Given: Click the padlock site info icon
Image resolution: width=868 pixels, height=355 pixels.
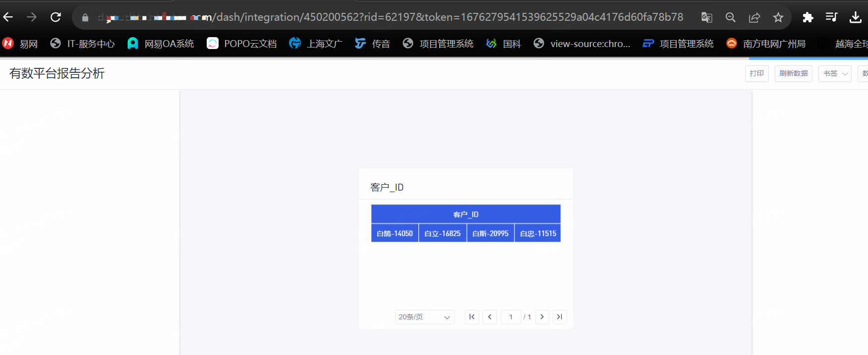Looking at the screenshot, I should [85, 18].
